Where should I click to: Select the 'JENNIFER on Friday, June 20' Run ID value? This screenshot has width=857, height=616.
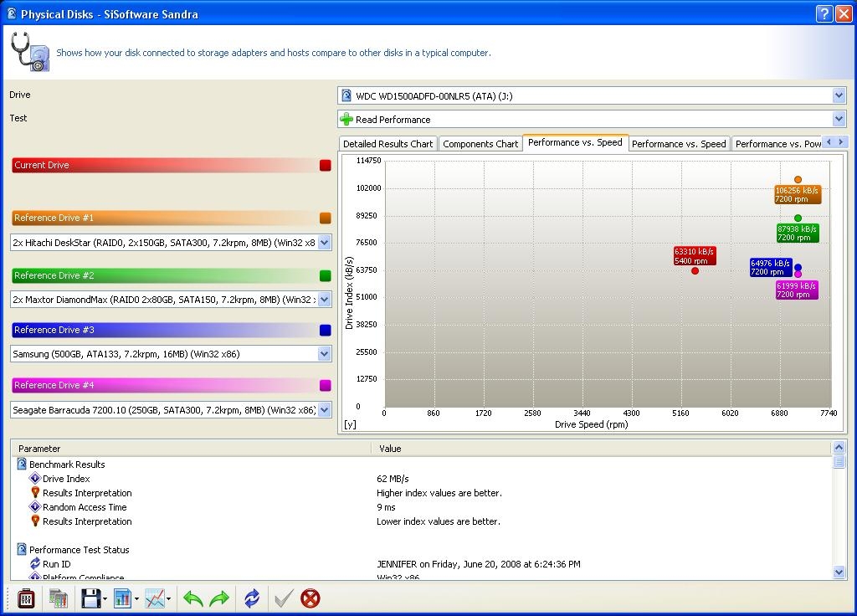(x=478, y=563)
